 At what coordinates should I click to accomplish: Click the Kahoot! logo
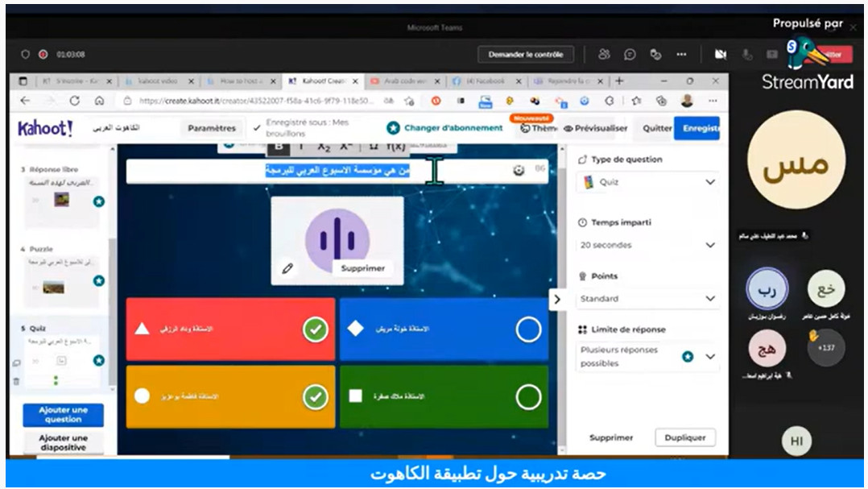coord(45,128)
